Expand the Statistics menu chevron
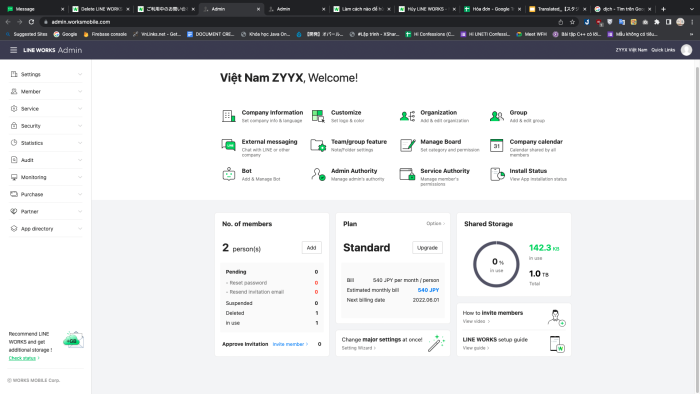The height and width of the screenshot is (394, 700). coord(80,143)
